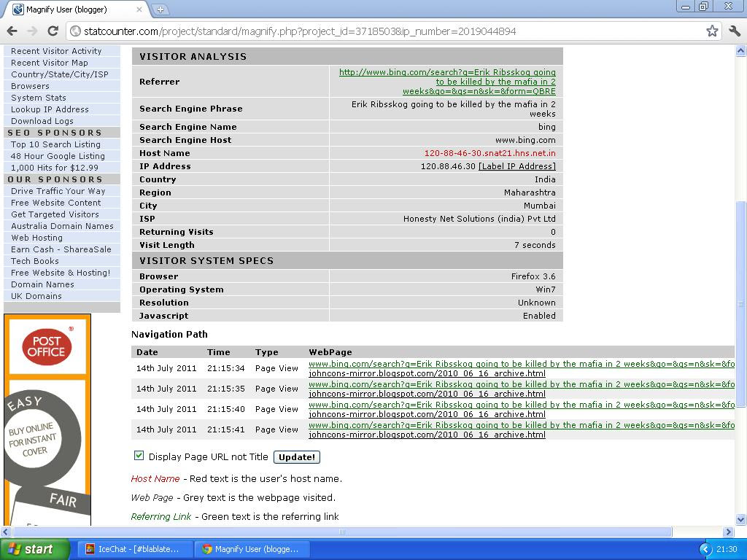Select the Magnify User Chrome taskbar button
747x560 pixels.
[252, 549]
